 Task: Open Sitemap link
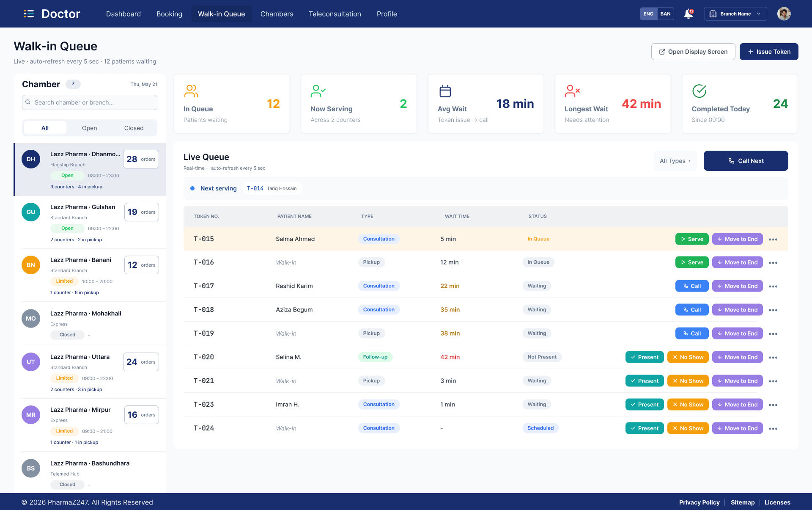click(743, 502)
